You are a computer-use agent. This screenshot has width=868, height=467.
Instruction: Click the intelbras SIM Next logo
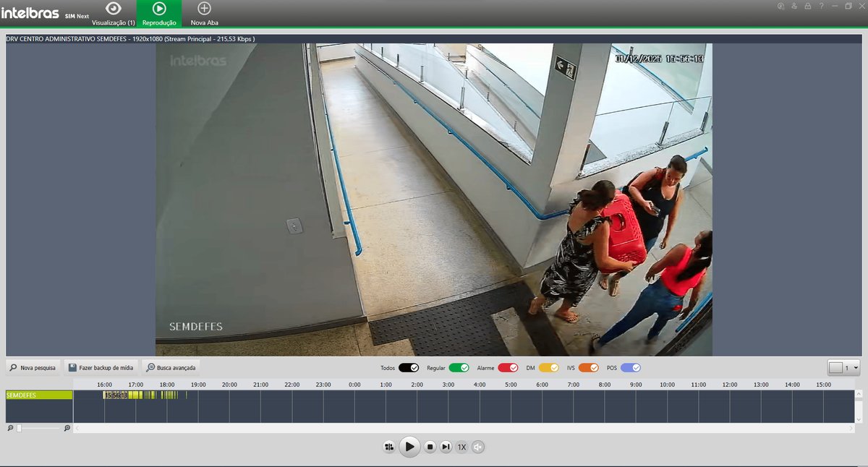[45, 13]
